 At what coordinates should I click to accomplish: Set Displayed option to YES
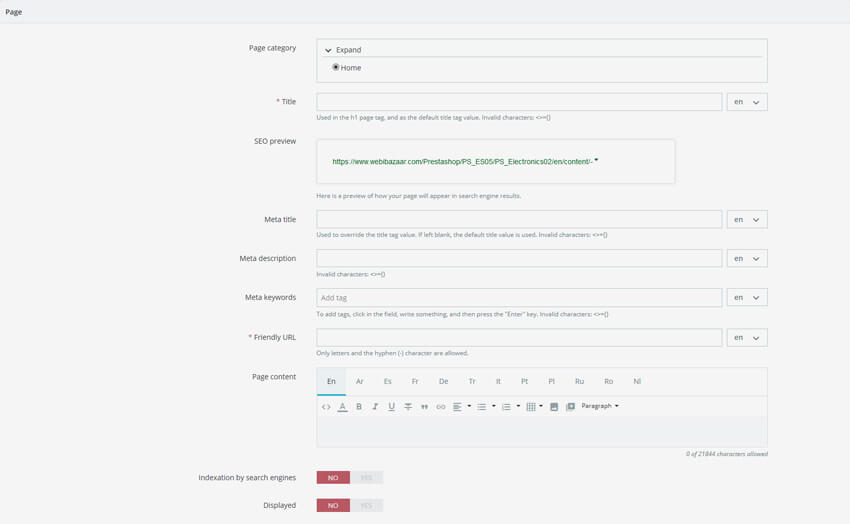(x=366, y=506)
